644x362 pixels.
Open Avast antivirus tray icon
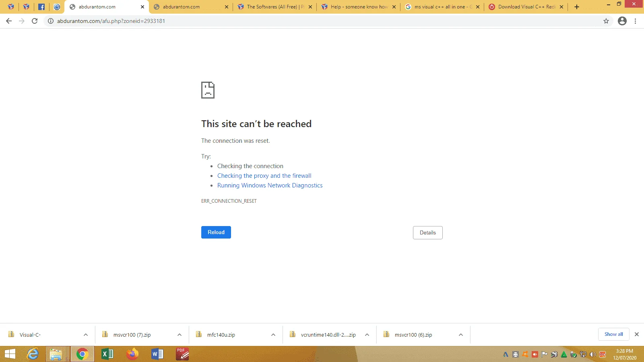point(525,354)
